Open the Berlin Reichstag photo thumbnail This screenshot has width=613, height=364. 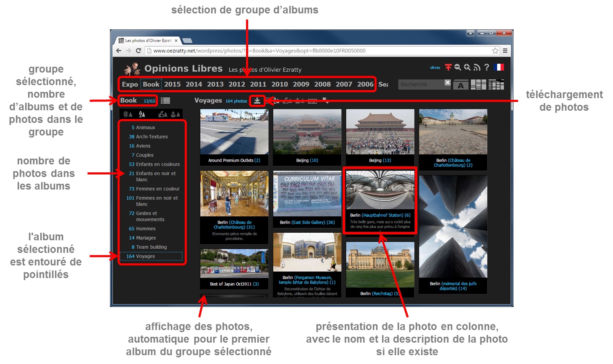pyautogui.click(x=380, y=265)
